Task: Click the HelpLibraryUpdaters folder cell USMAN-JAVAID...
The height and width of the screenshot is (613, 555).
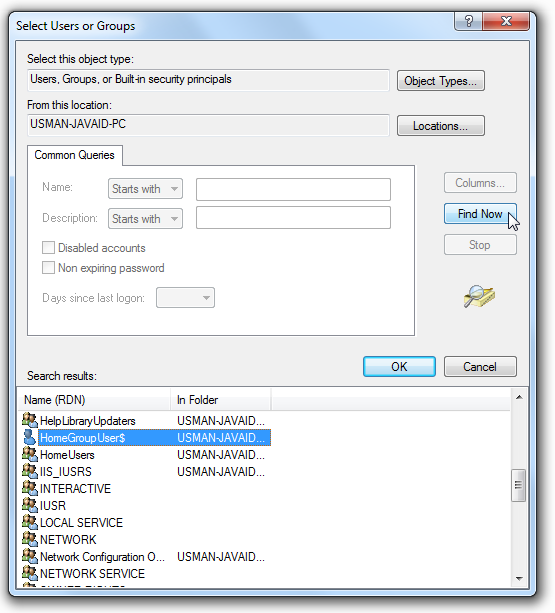Action: coord(221,421)
